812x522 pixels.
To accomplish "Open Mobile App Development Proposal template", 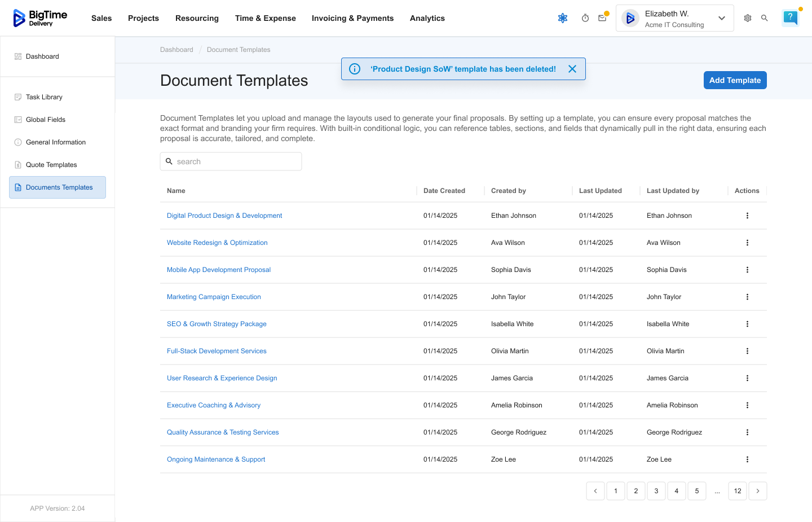I will coord(219,270).
